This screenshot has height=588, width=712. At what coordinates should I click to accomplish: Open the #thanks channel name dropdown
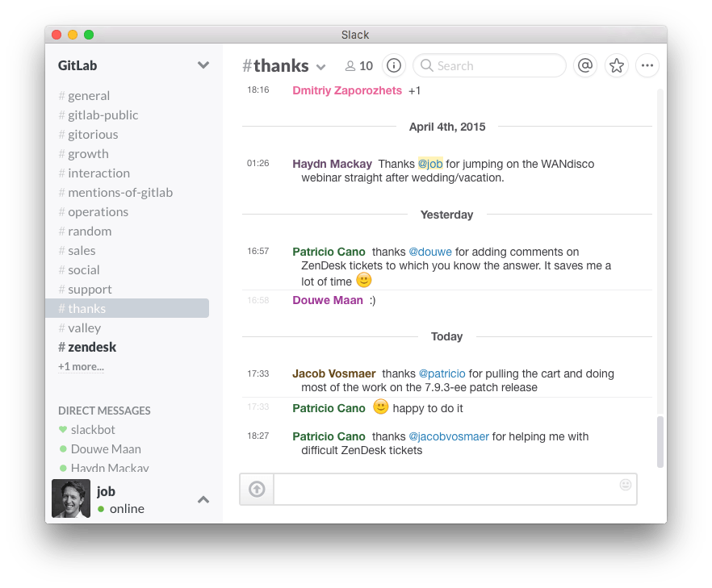(320, 66)
